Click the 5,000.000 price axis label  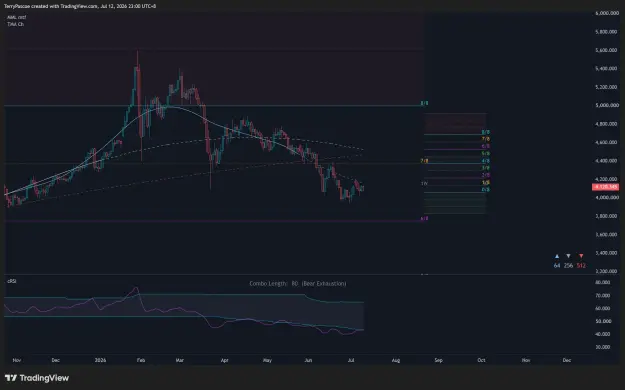(x=606, y=105)
